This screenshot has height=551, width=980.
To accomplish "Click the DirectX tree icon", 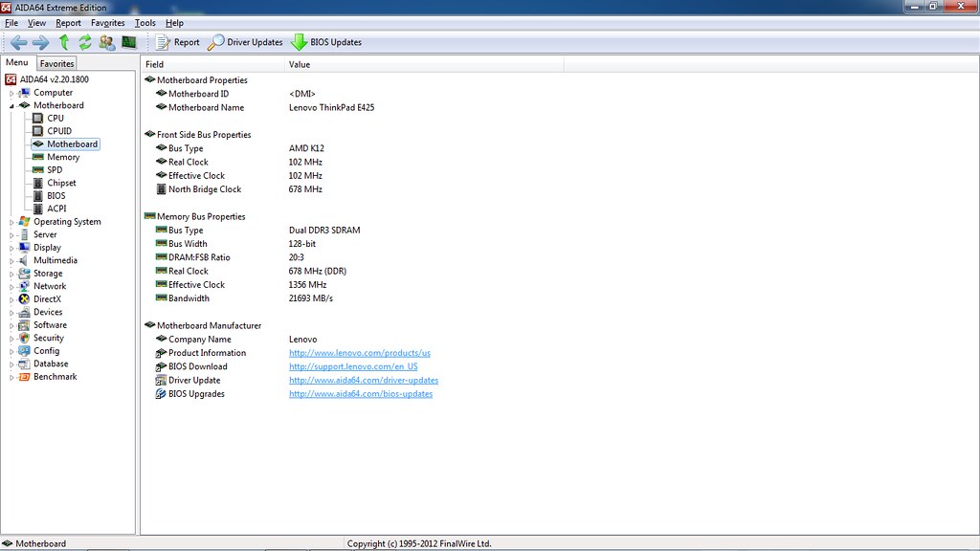I will 24,299.
